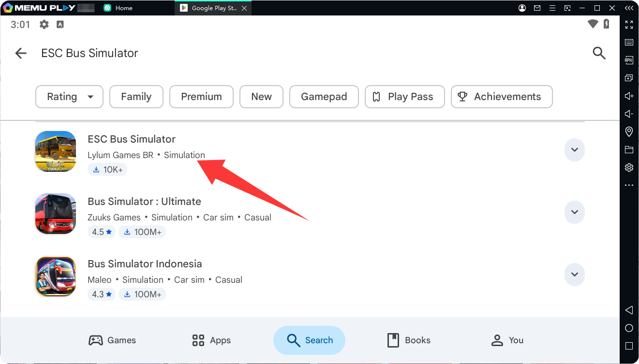Toggle the Play Pass filter chip

coord(405,97)
